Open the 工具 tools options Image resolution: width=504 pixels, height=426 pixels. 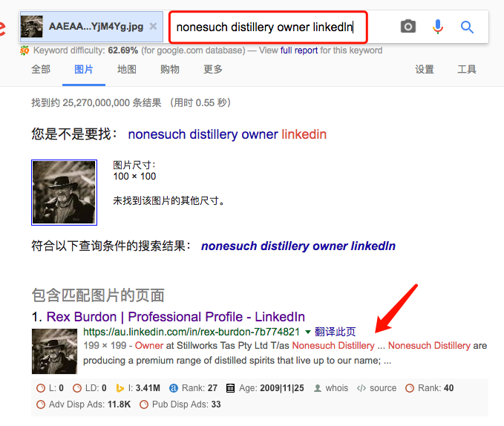pyautogui.click(x=467, y=69)
